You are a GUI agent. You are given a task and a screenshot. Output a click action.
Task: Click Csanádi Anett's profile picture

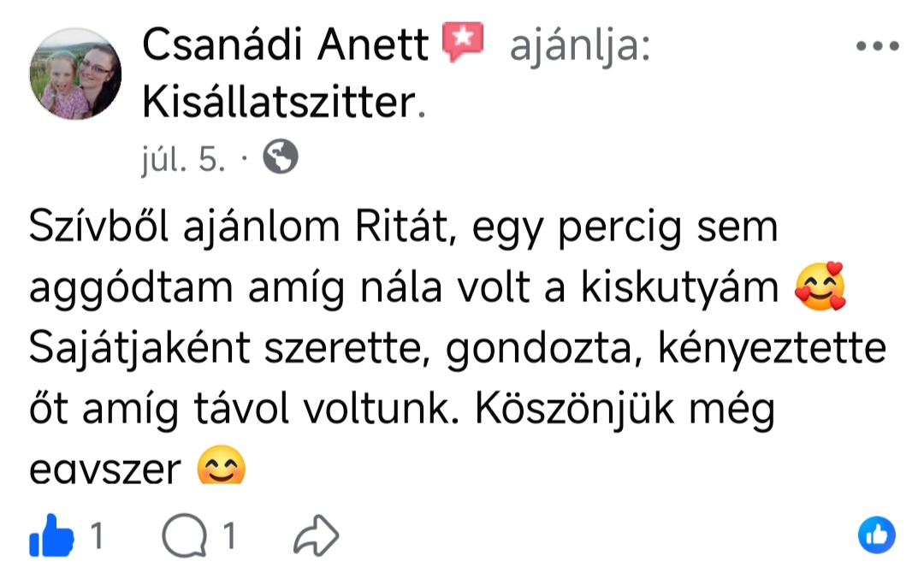76,74
